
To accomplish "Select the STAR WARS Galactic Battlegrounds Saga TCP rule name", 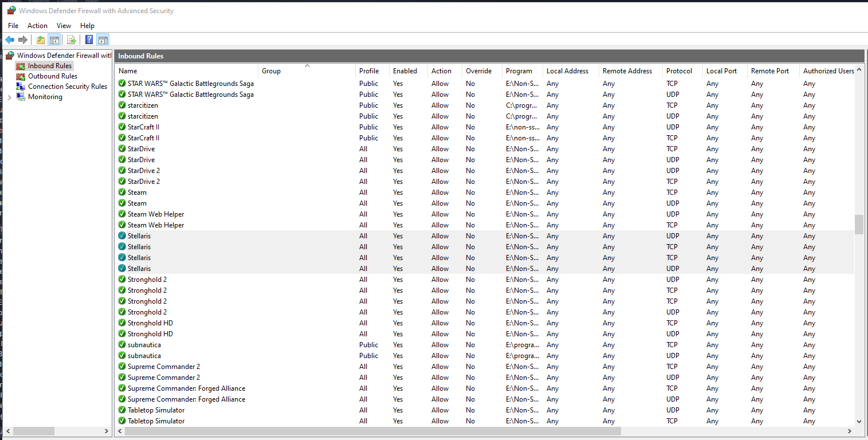I will pyautogui.click(x=191, y=84).
